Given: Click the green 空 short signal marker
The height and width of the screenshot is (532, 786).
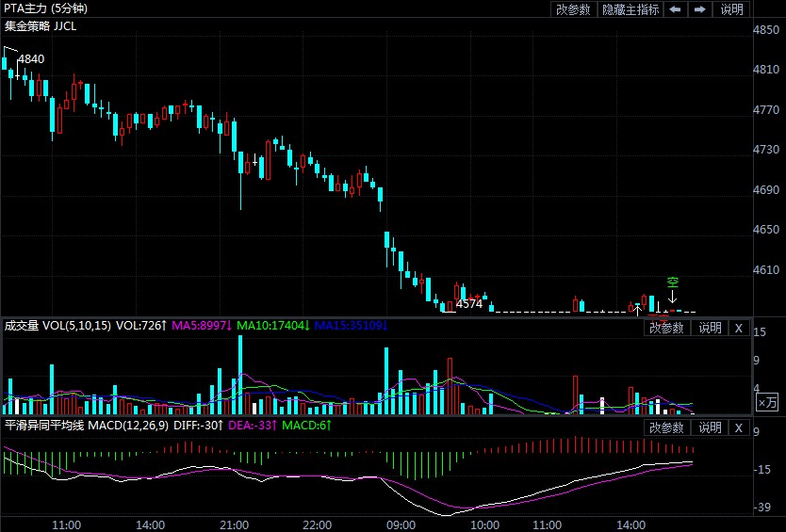Looking at the screenshot, I should 673,282.
